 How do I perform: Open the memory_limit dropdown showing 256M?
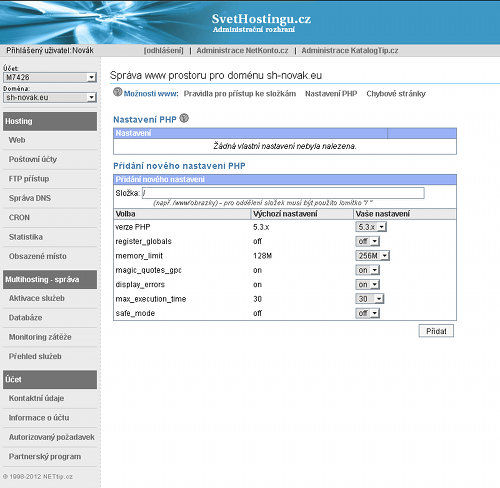pos(372,256)
